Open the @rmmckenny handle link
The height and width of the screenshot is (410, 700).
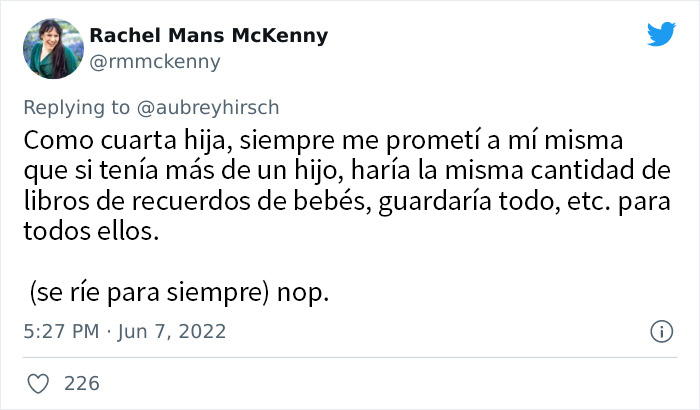tap(155, 62)
